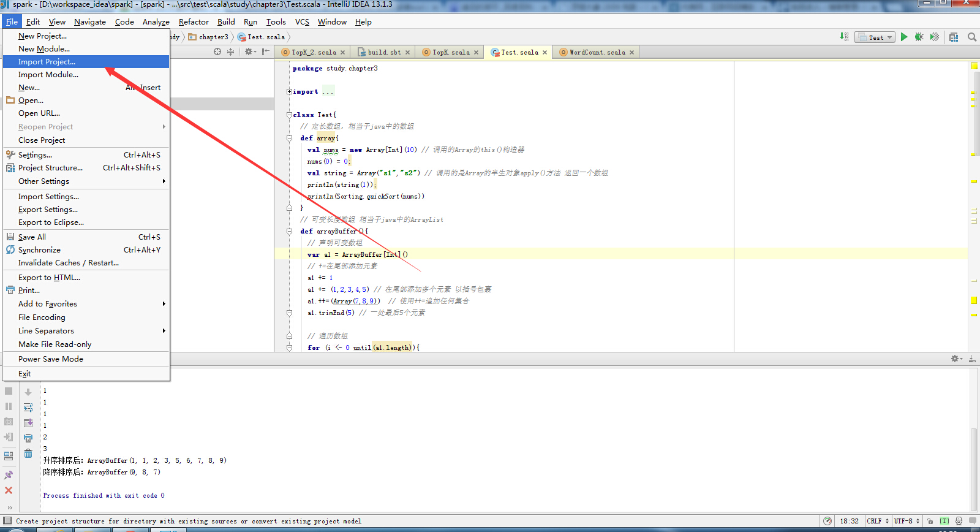Click the exit icon in Run panel sidebar
The image size is (980, 532).
(x=9, y=437)
